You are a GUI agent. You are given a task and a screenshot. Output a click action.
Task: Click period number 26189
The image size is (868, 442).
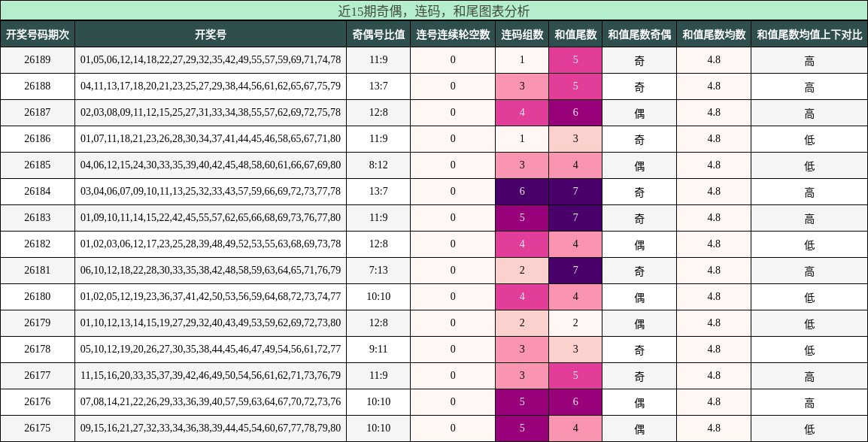[x=38, y=59]
